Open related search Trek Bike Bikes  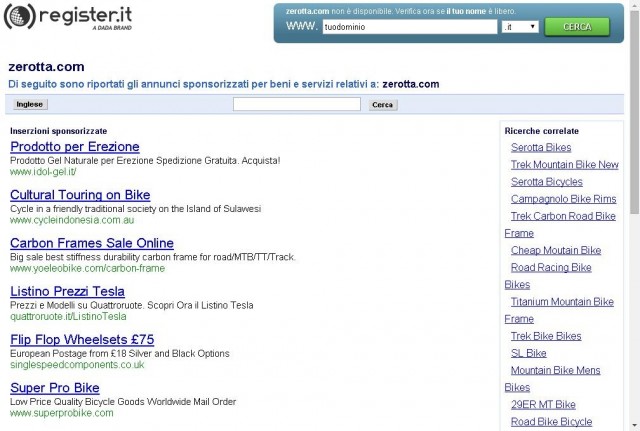click(546, 336)
